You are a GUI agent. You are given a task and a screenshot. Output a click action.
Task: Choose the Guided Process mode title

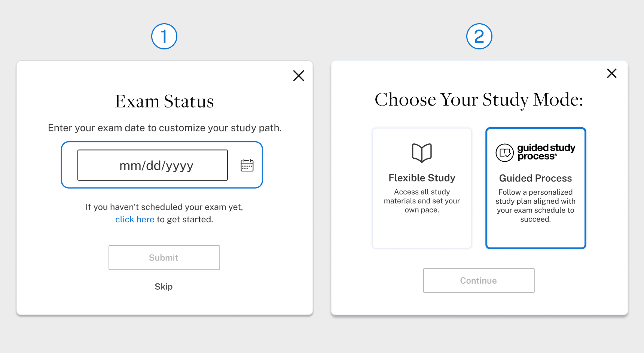coord(535,178)
